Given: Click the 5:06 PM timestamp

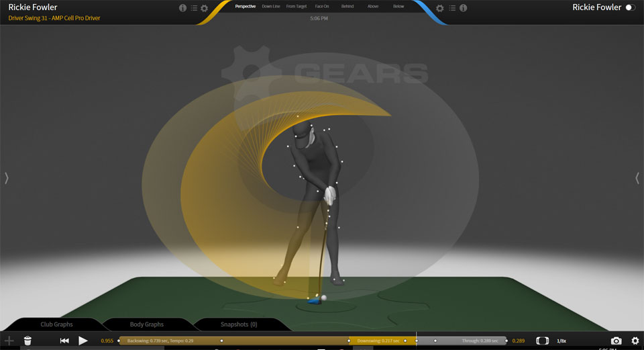Looking at the screenshot, I should coord(319,19).
